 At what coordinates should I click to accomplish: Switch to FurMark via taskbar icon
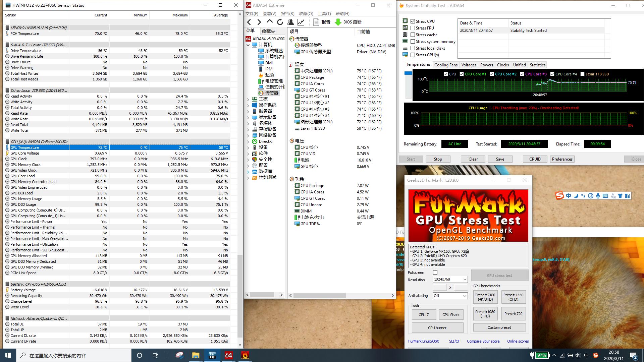(x=245, y=355)
